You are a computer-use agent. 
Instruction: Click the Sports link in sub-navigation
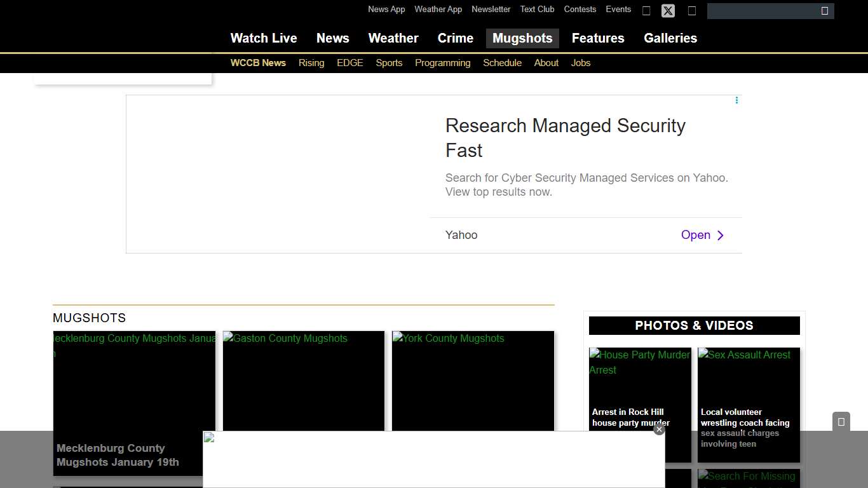click(389, 63)
